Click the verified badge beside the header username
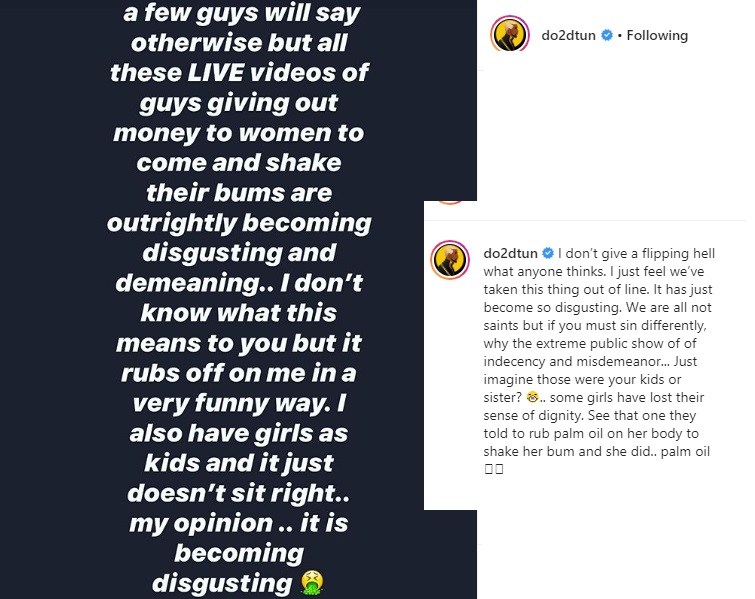This screenshot has width=755, height=599. pyautogui.click(x=606, y=36)
